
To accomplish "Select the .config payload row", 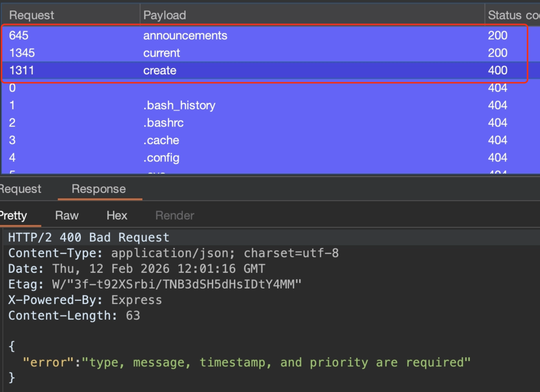I will pos(161,158).
